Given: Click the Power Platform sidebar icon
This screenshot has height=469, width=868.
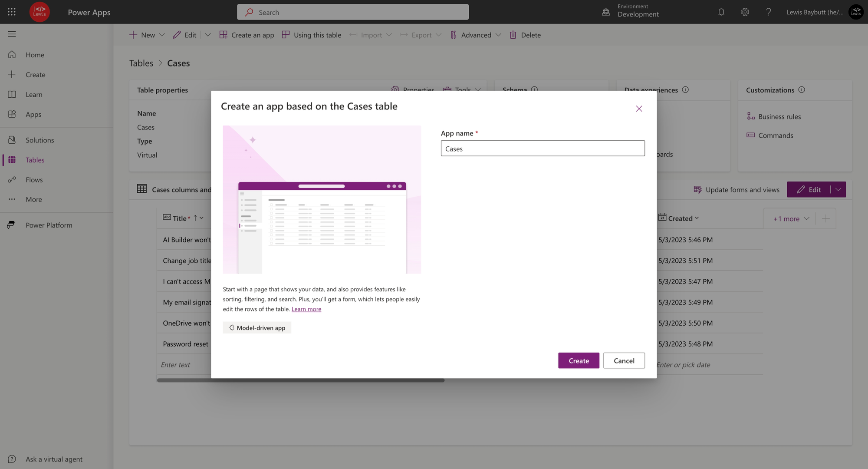Looking at the screenshot, I should pos(12,225).
